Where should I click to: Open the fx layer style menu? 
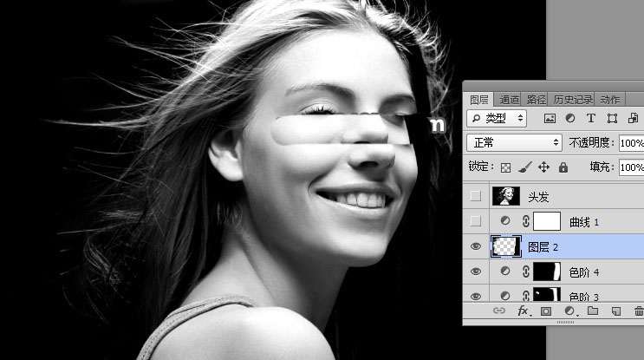tap(523, 311)
